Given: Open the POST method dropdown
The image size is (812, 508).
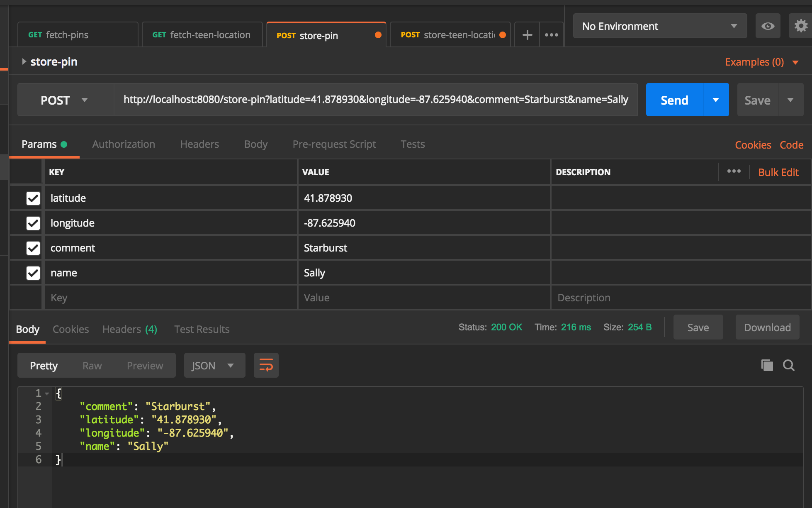Looking at the screenshot, I should click(x=65, y=100).
